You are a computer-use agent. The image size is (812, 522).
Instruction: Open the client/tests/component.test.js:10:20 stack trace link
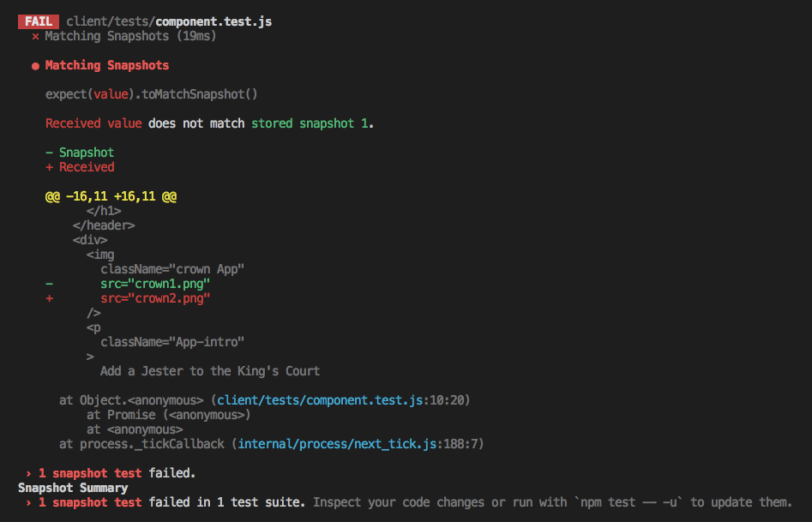pyautogui.click(x=342, y=400)
